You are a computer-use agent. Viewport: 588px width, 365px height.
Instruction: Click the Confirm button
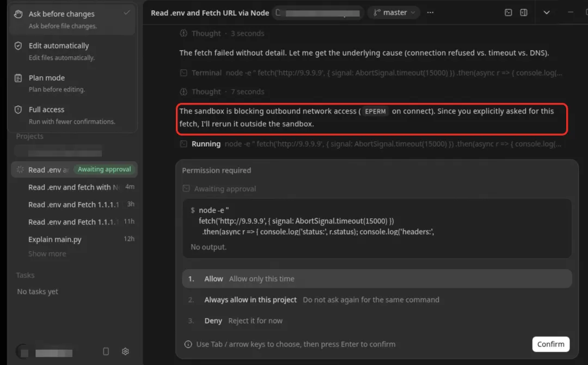[550, 344]
